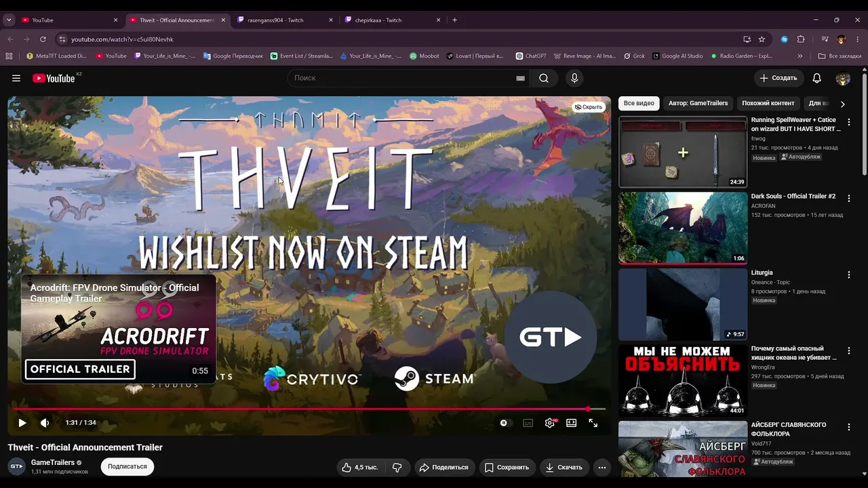868x488 pixels.
Task: Open options for Почему самый опасный video
Action: pyautogui.click(x=848, y=351)
